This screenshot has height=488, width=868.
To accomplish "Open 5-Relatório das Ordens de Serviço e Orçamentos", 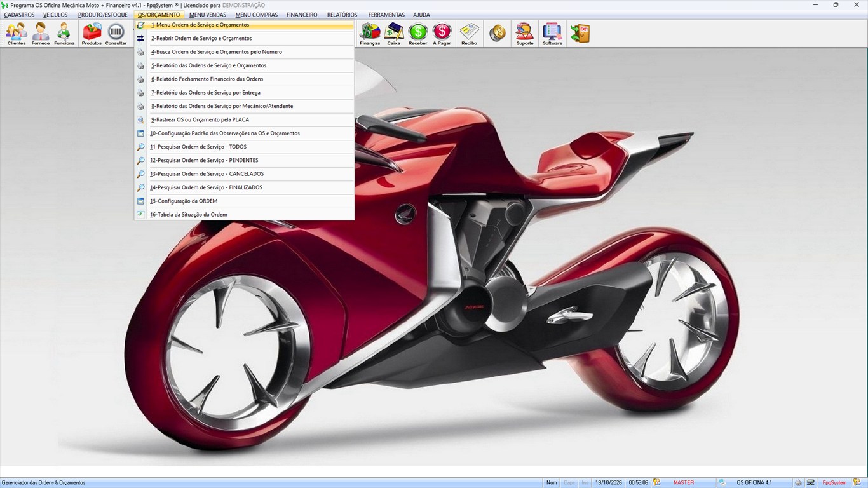I will point(244,65).
